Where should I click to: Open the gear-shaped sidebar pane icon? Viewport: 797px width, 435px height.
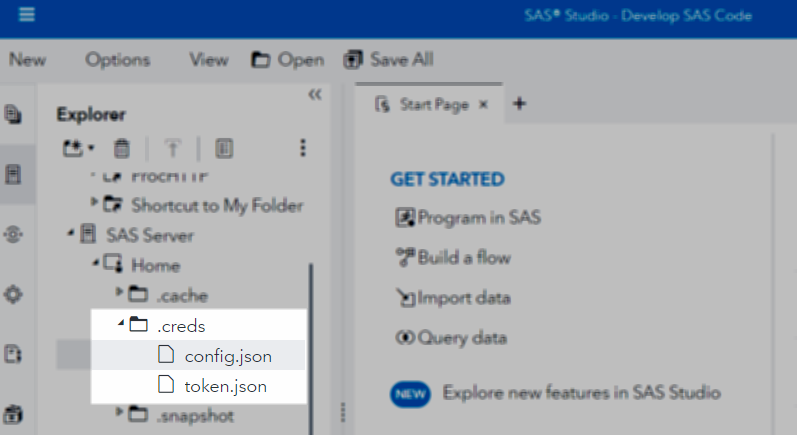tap(13, 294)
